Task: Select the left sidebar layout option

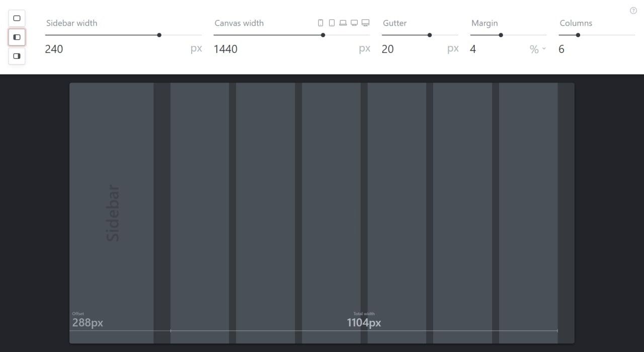Action: click(17, 37)
